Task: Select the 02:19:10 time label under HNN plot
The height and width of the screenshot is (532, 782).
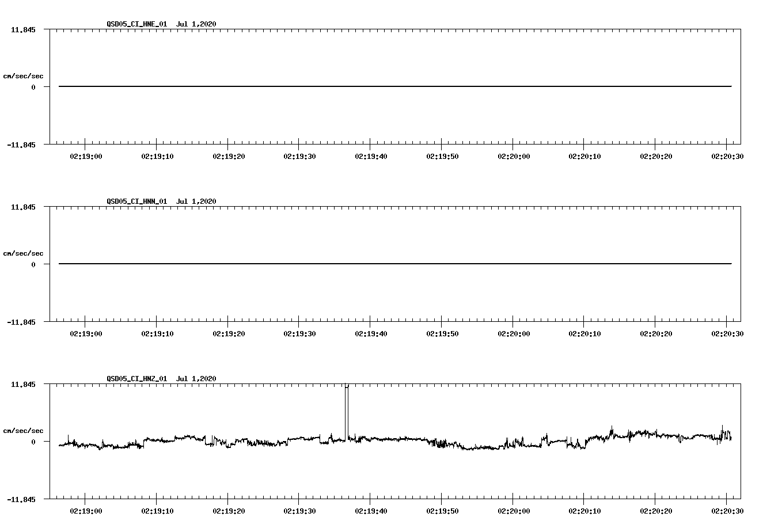Action: (x=157, y=333)
